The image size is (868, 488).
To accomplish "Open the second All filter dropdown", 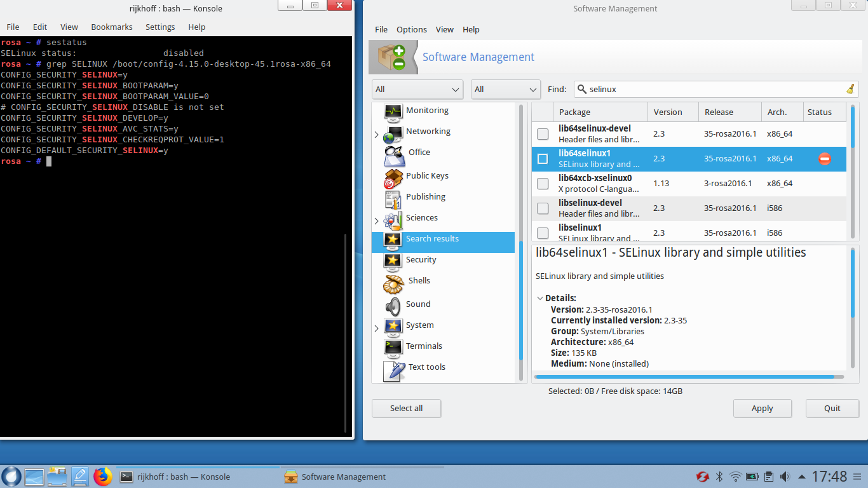I will click(506, 90).
